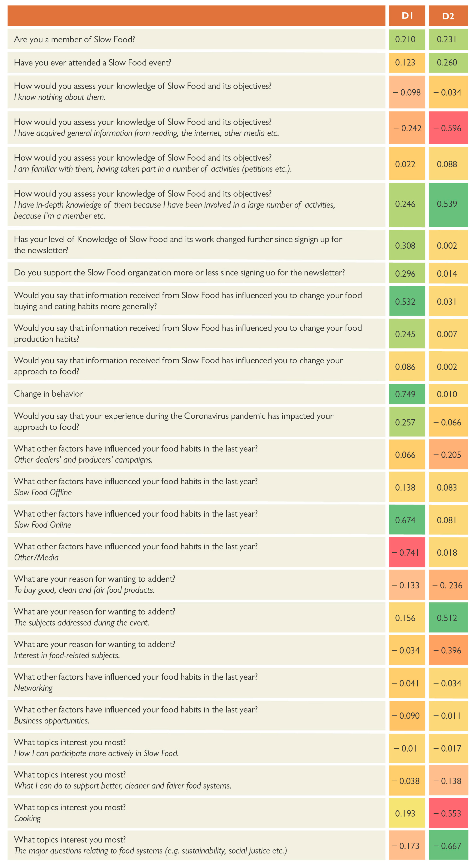
Task: Click the "Other/Media" factor row text
Action: 36,557
